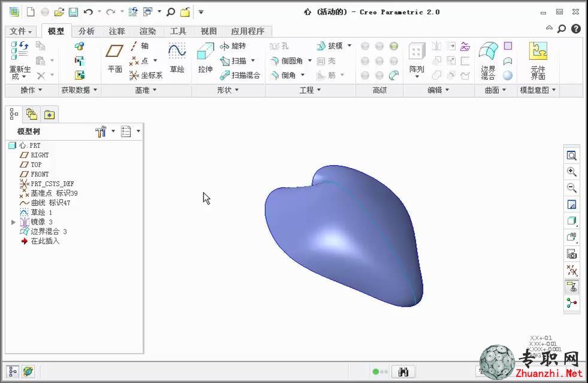Expand the Mirror (镜像) 3 tree node
The height and width of the screenshot is (383, 588).
click(x=13, y=222)
